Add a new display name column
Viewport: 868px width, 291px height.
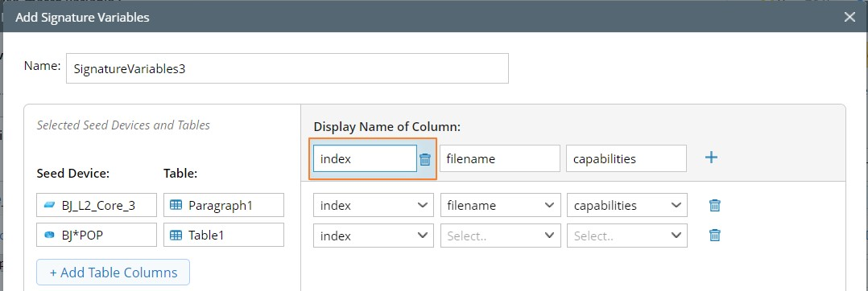tap(711, 158)
